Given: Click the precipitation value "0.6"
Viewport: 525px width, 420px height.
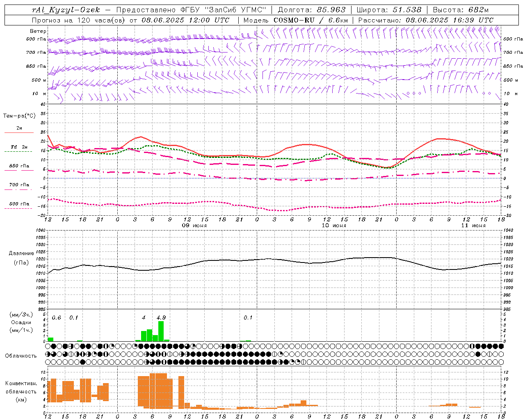Looking at the screenshot, I should (56, 317).
